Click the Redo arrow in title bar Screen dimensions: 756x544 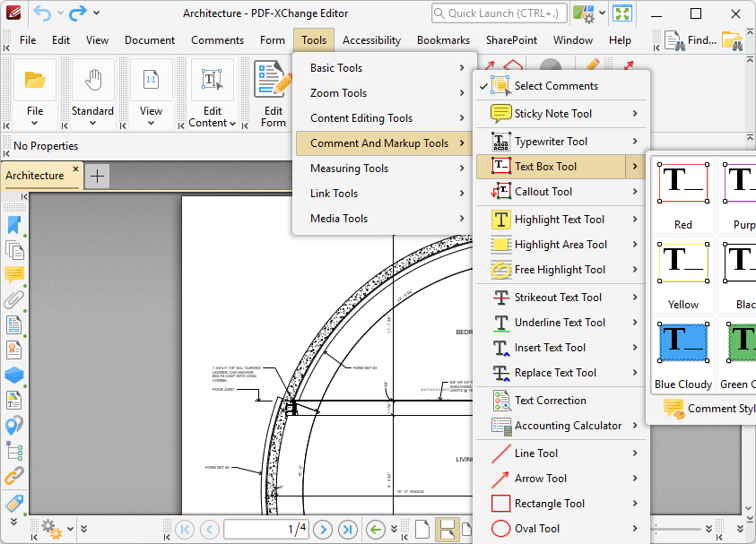coord(78,13)
